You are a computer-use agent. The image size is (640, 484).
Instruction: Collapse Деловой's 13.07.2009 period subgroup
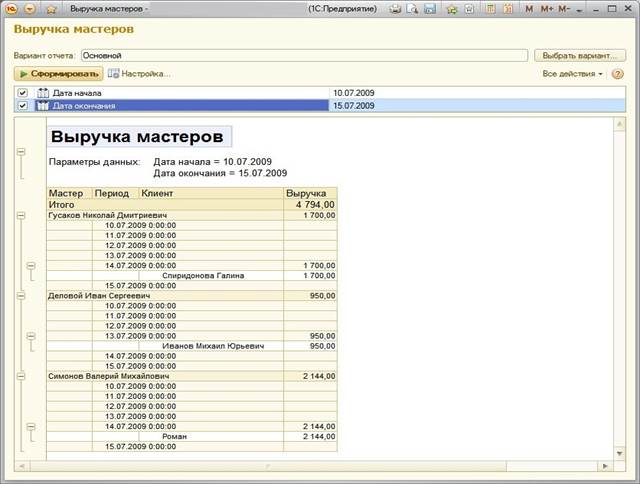pyautogui.click(x=31, y=336)
